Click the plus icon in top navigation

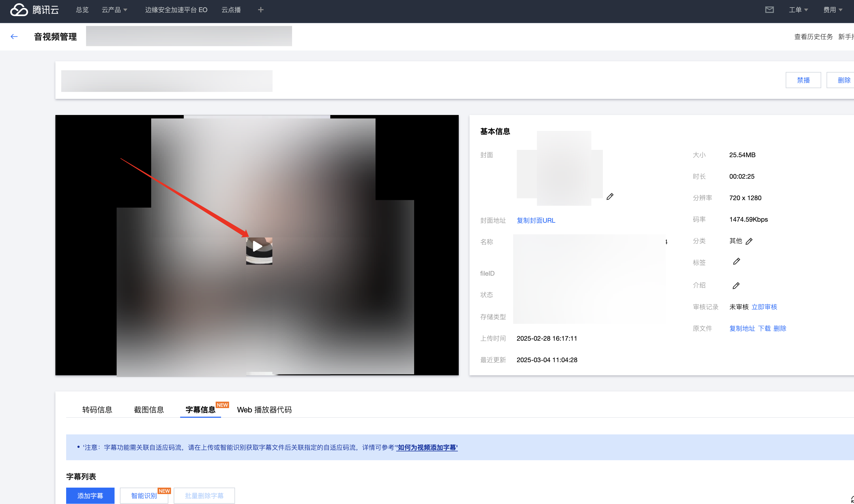(261, 10)
